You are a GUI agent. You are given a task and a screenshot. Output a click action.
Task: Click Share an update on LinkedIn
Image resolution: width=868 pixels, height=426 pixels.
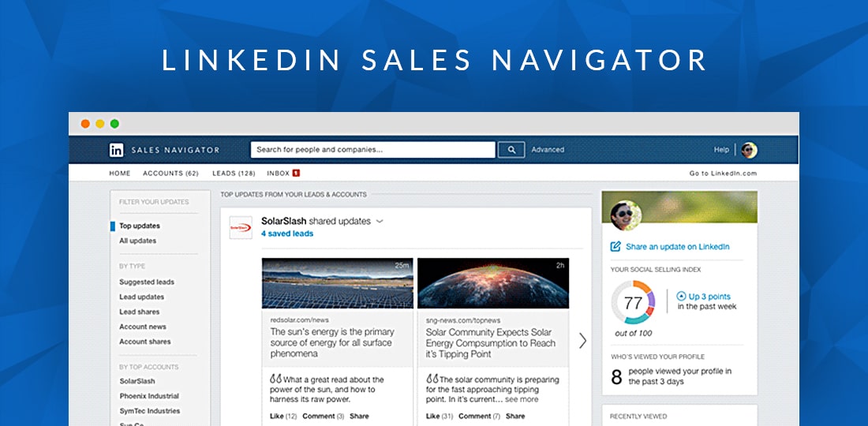click(x=678, y=247)
